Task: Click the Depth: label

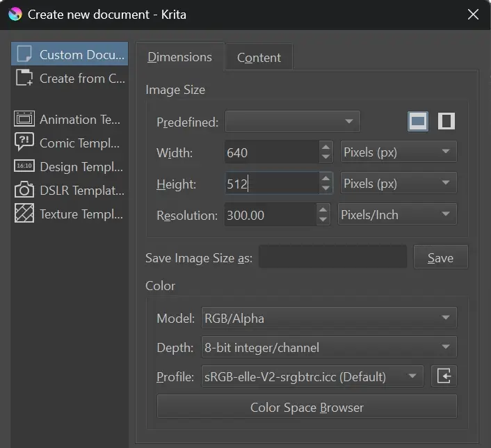Action: tap(175, 348)
